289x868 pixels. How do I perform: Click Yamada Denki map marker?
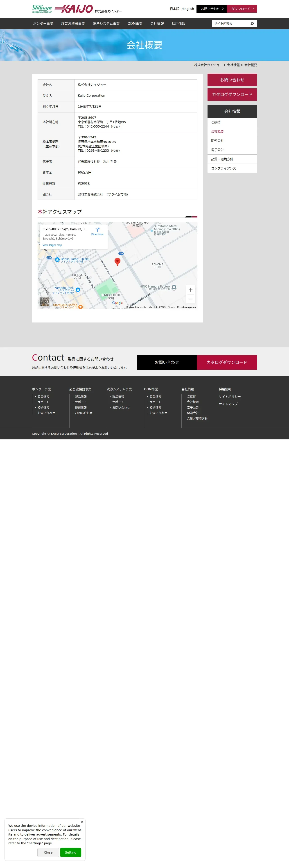pos(78,290)
